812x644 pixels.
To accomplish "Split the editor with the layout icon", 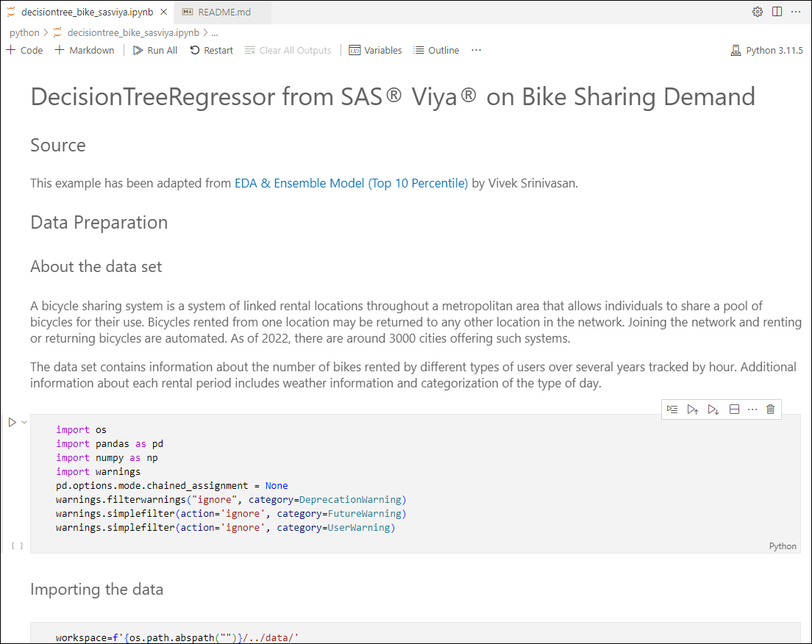I will 777,12.
